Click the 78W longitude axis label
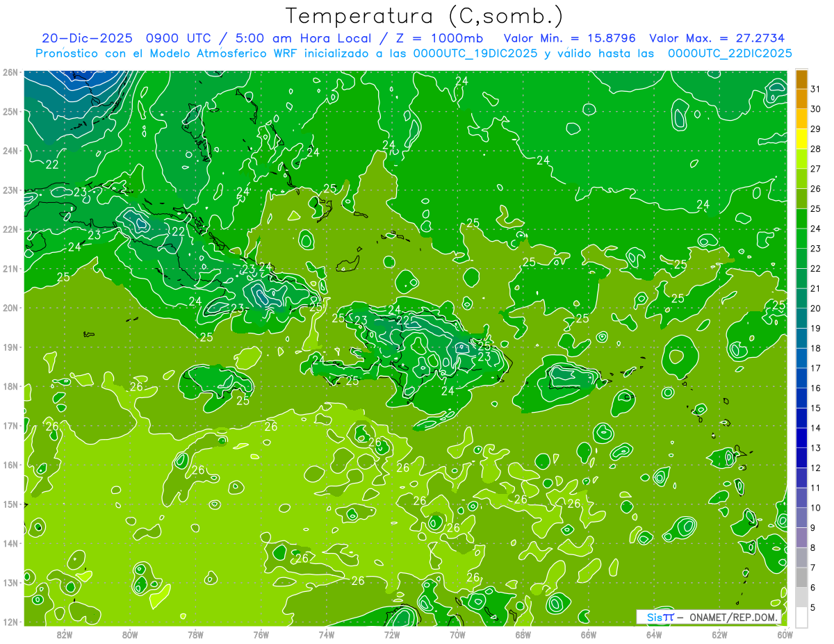 195,634
